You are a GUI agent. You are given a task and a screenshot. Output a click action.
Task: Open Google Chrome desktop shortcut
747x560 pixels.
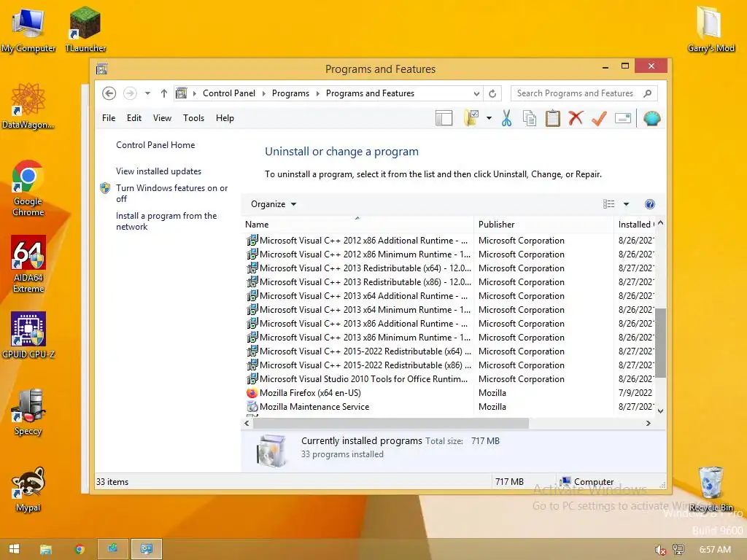click(28, 188)
